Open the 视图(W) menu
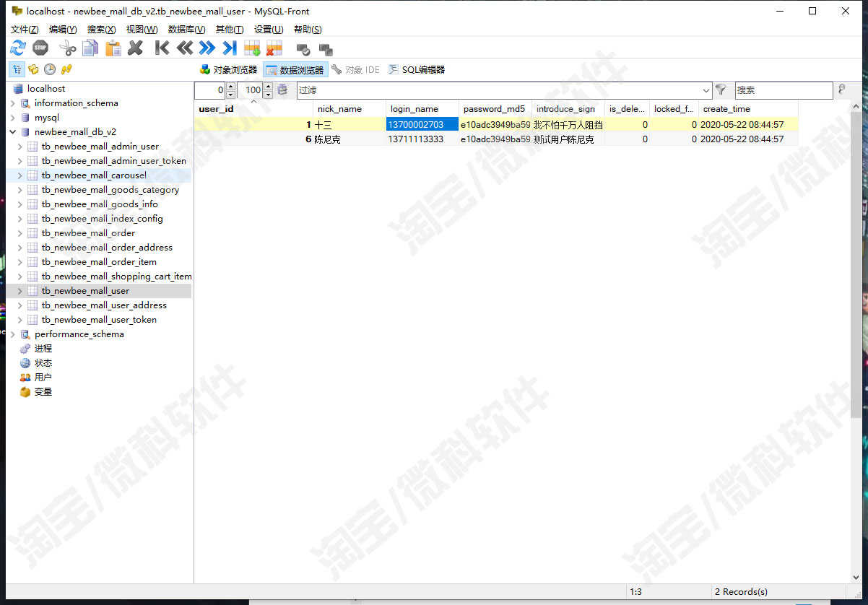 [142, 29]
